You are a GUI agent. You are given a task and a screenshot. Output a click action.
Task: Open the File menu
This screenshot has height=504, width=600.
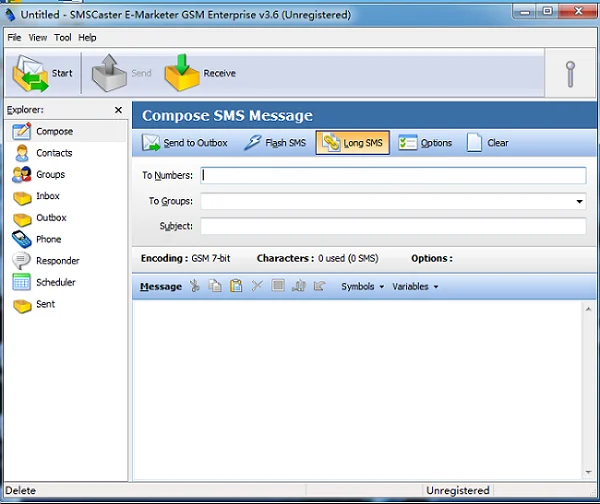click(14, 37)
